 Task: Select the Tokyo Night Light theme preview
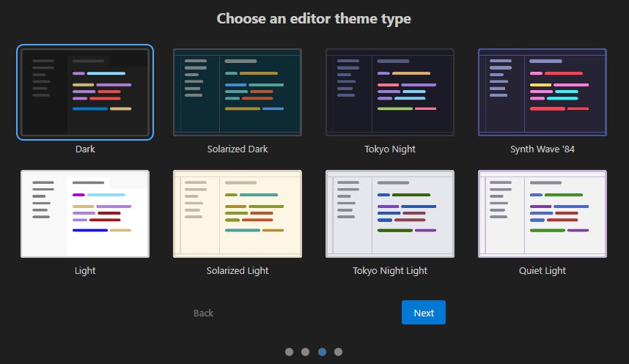(390, 214)
